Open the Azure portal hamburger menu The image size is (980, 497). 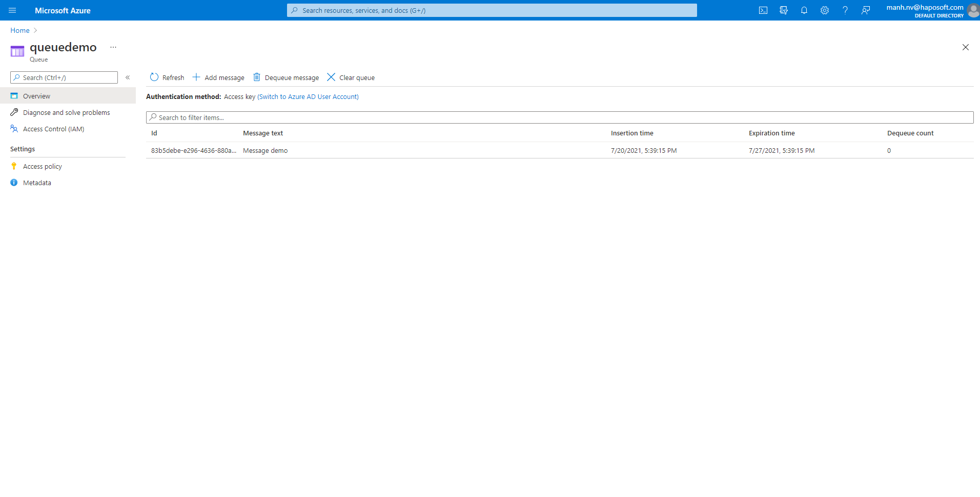point(12,10)
